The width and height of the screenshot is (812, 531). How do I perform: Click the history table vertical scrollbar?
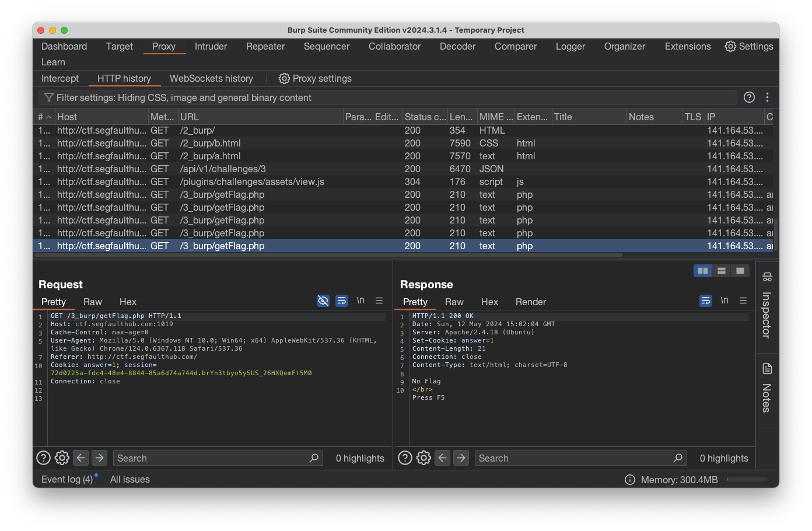[776, 235]
